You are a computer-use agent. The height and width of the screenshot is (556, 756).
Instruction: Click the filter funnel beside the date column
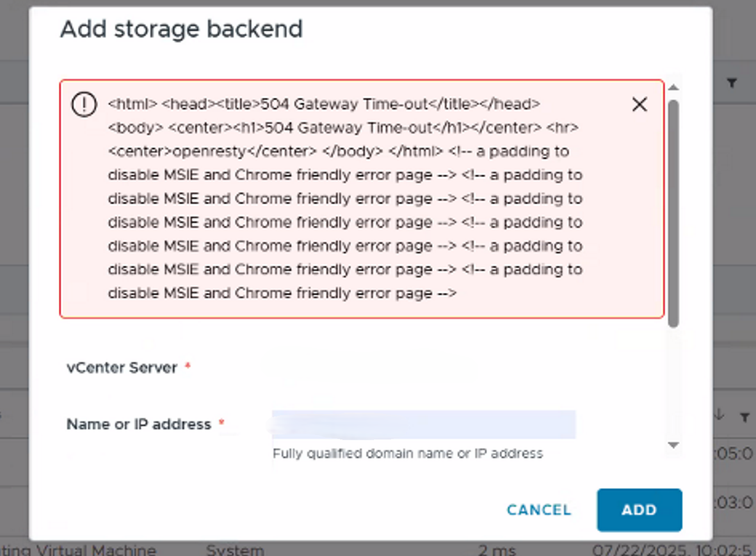[744, 416]
